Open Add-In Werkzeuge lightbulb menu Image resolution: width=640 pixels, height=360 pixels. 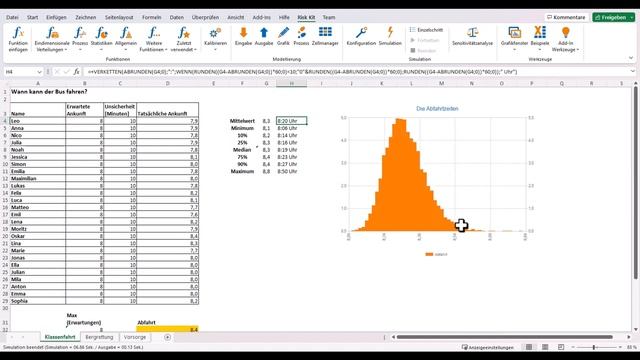pos(565,39)
